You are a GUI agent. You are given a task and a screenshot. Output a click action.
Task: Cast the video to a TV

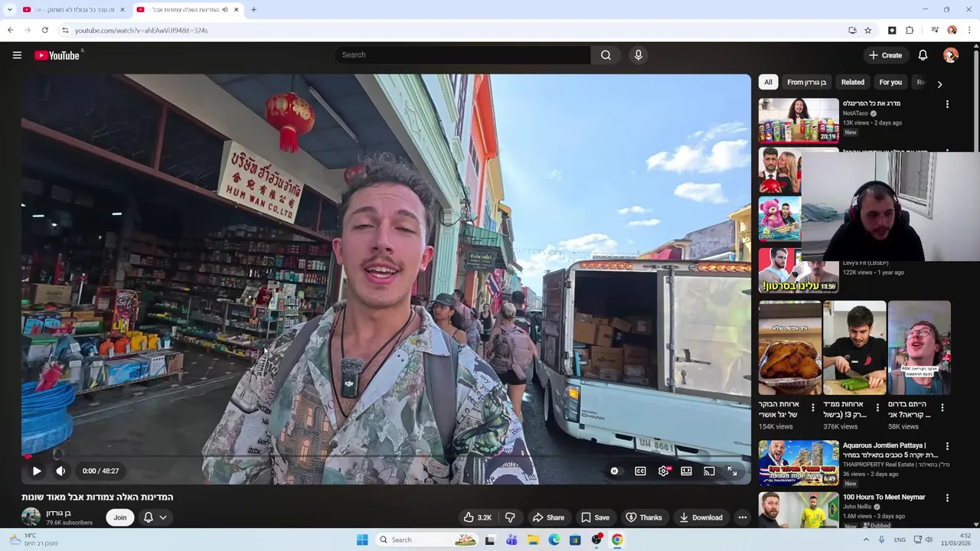pos(709,471)
